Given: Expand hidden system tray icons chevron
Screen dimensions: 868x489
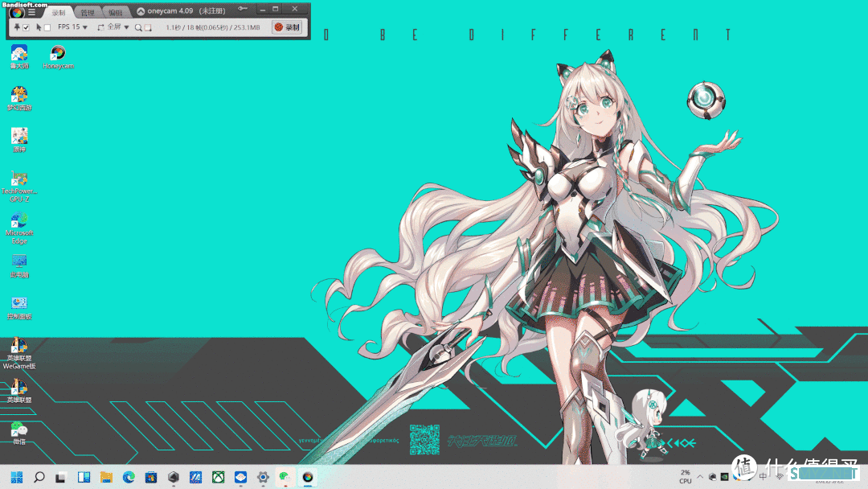Looking at the screenshot, I should click(700, 477).
